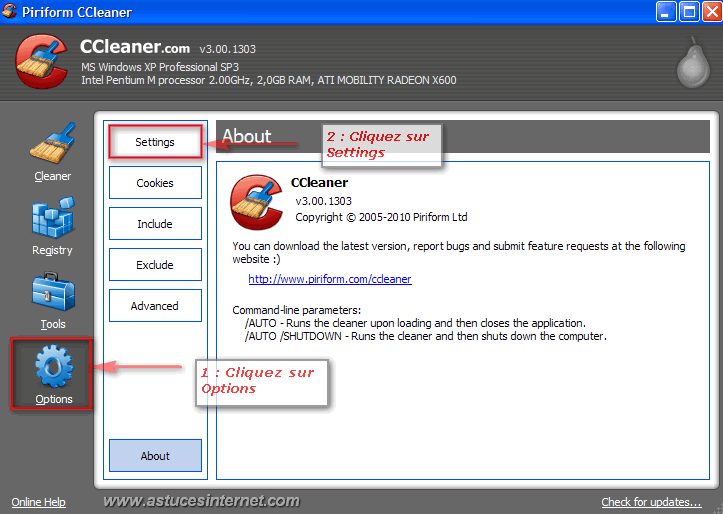The width and height of the screenshot is (723, 514).
Task: Open the Options gear icon
Action: 54,366
